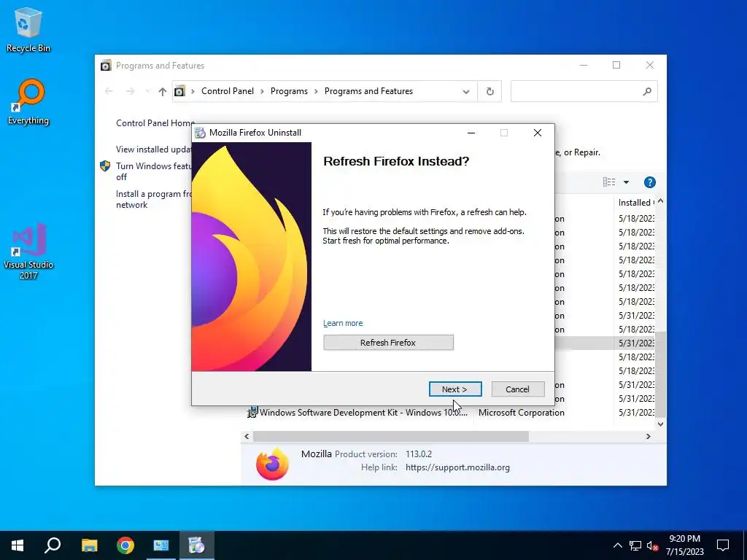This screenshot has height=560, width=747.
Task: Open the notification center icon
Action: pos(723,545)
